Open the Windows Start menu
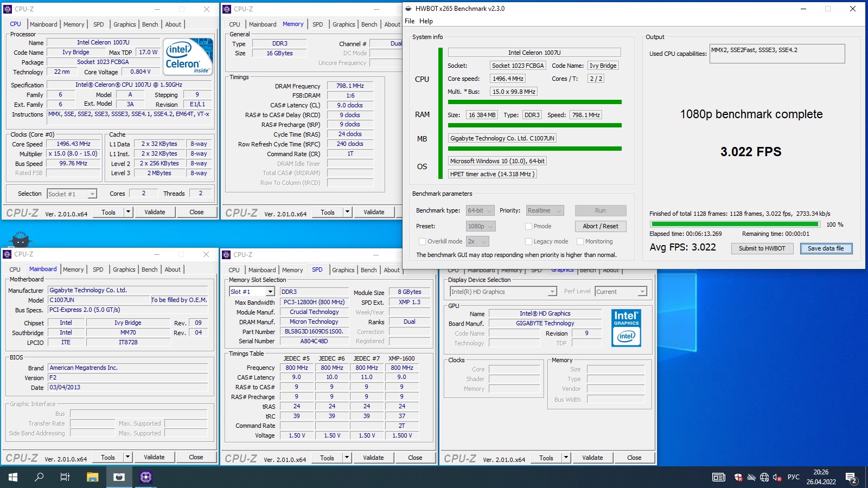The image size is (868, 488). [13, 477]
